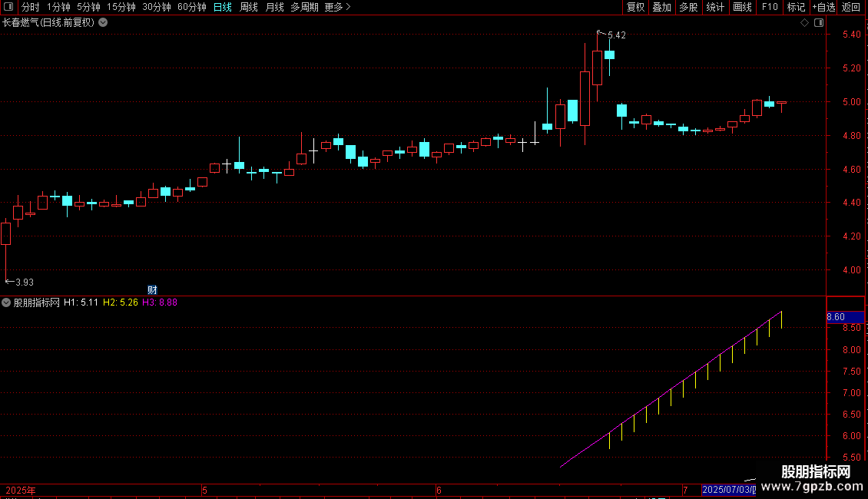Select the 15分钟 period
The height and width of the screenshot is (499, 868).
121,7
